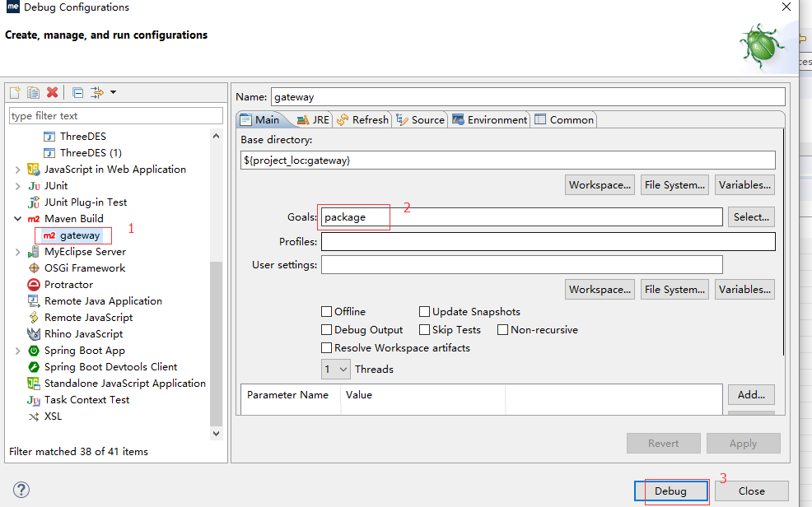812x507 pixels.
Task: Expand JavaScript in Web Application node
Action: [17, 170]
